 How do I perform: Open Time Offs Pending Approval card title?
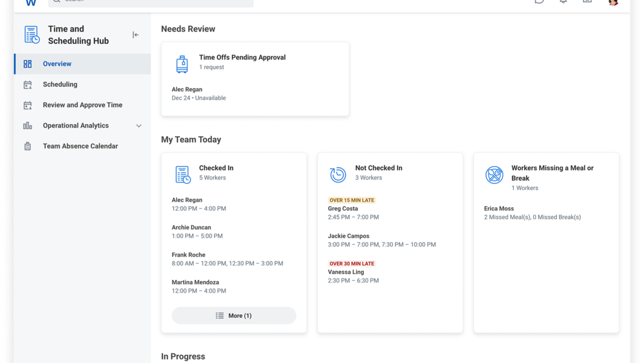[242, 57]
